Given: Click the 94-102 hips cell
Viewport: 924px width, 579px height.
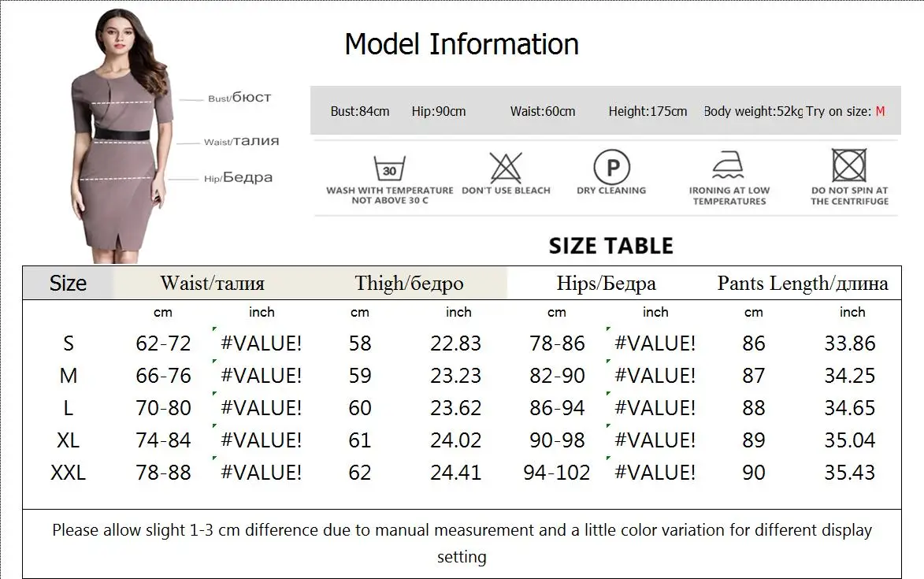Looking at the screenshot, I should pyautogui.click(x=557, y=473).
